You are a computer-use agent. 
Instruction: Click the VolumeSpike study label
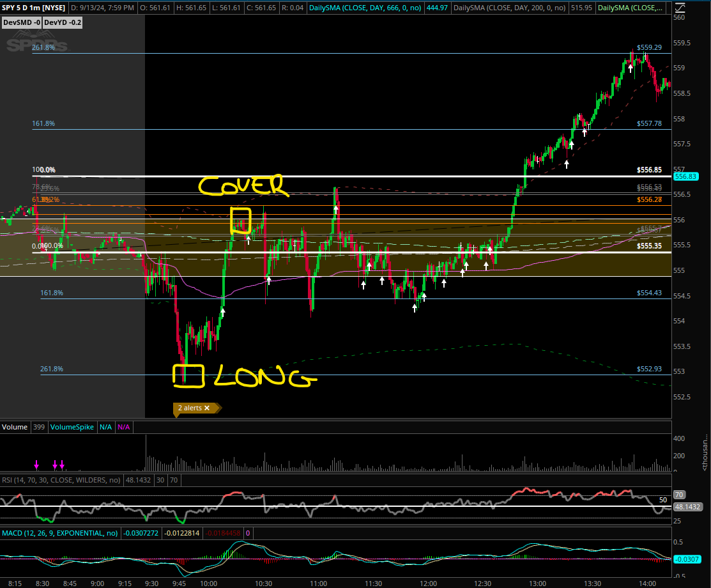(x=72, y=427)
